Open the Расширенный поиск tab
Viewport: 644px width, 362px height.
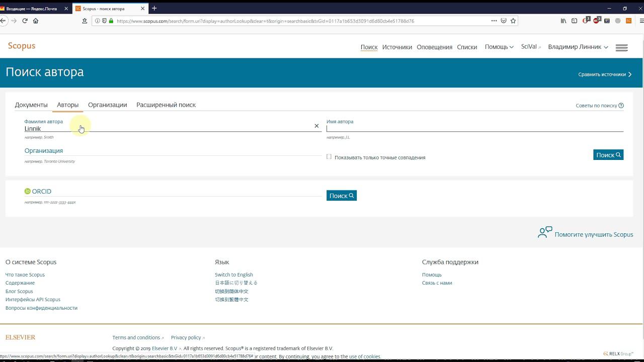[166, 105]
